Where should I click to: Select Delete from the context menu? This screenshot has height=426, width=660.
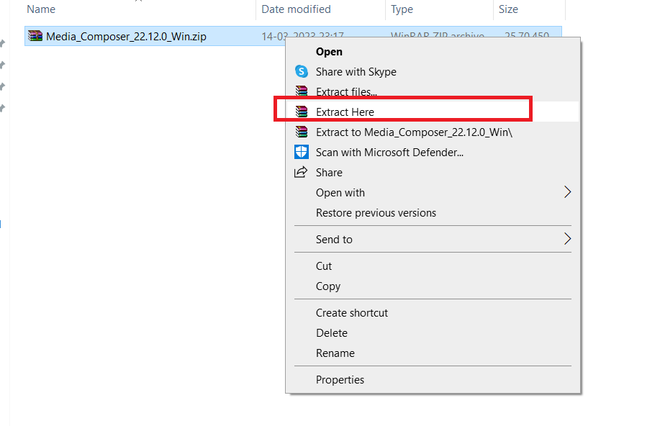(331, 333)
